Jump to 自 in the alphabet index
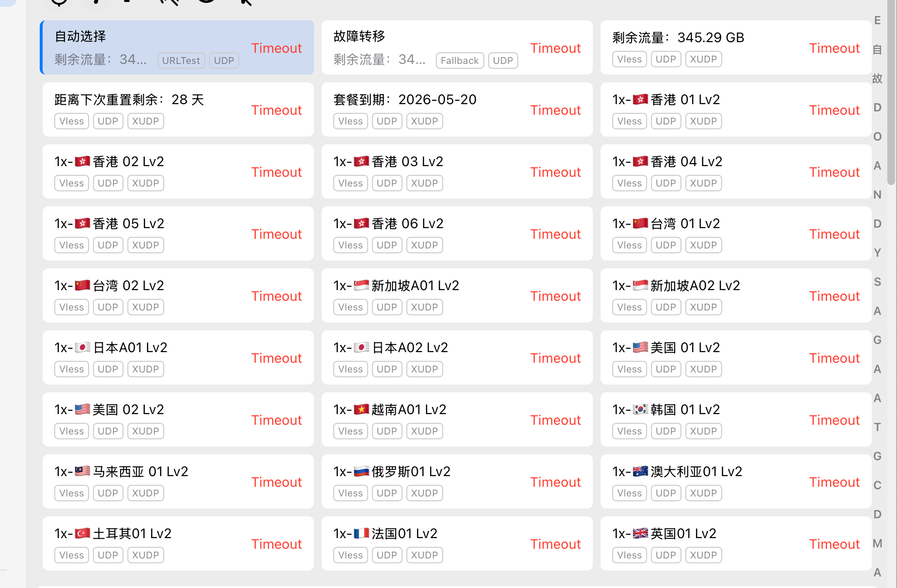The height and width of the screenshot is (588, 897). (x=877, y=49)
